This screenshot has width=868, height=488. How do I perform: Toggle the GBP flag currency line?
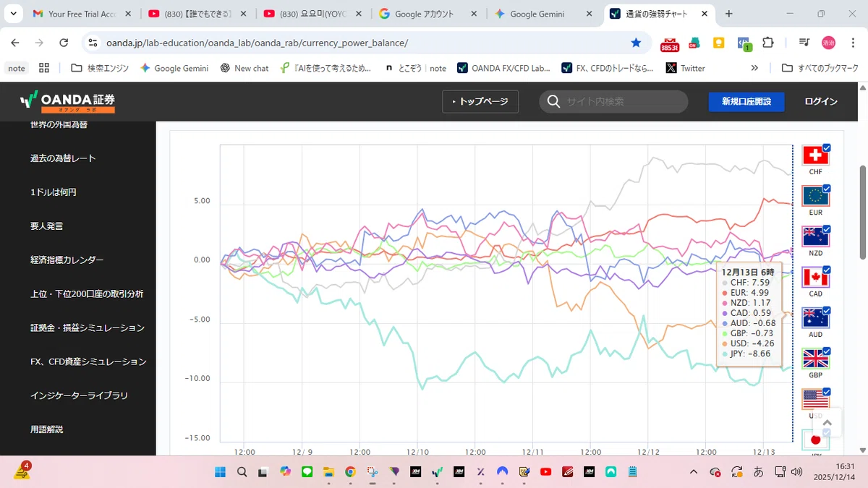(x=816, y=359)
